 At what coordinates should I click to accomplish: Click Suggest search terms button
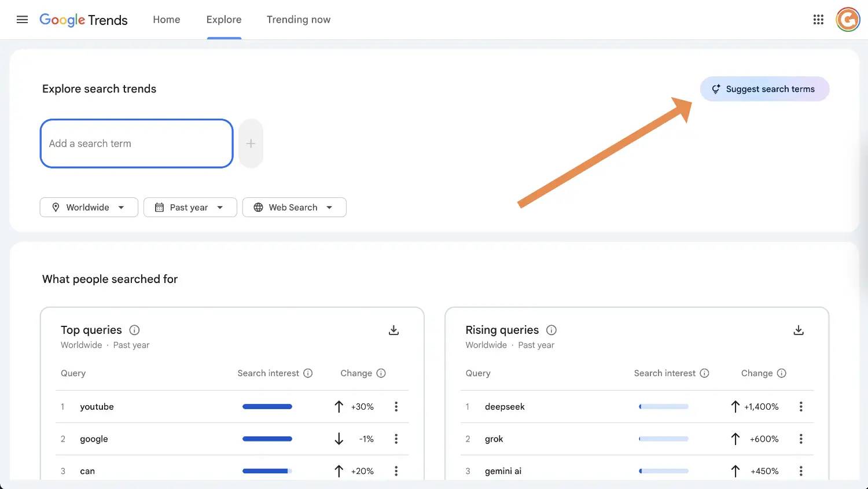coord(764,89)
